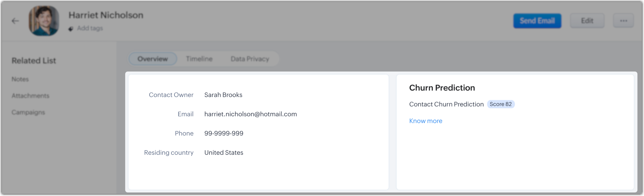Open Attachments in Related List

[30, 96]
